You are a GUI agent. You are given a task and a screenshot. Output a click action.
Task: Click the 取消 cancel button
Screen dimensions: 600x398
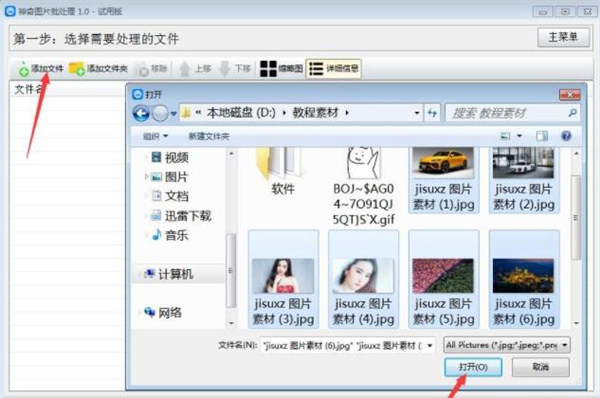(540, 367)
